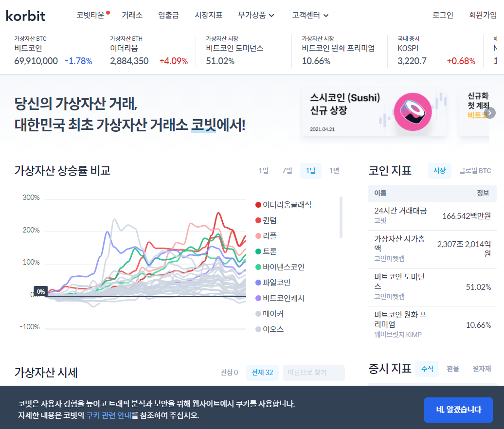504x429 pixels.
Task: Click 가상자산 시가총액 row
Action: pos(432,249)
